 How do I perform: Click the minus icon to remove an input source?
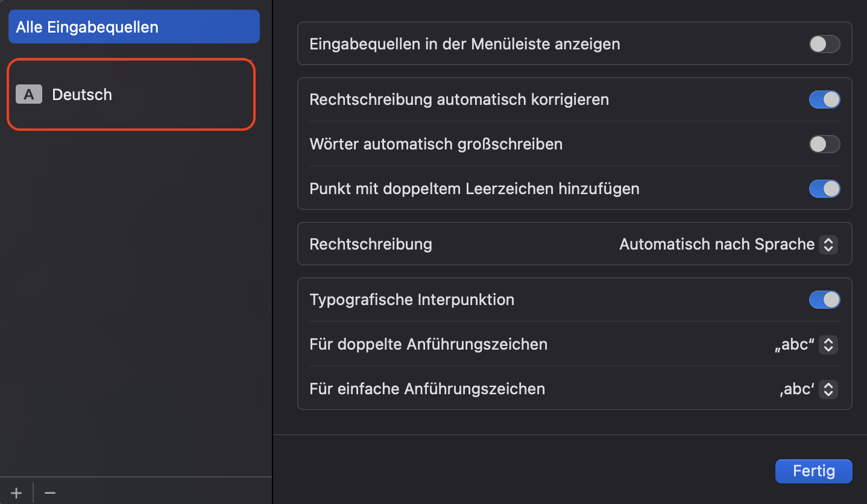pyautogui.click(x=50, y=493)
